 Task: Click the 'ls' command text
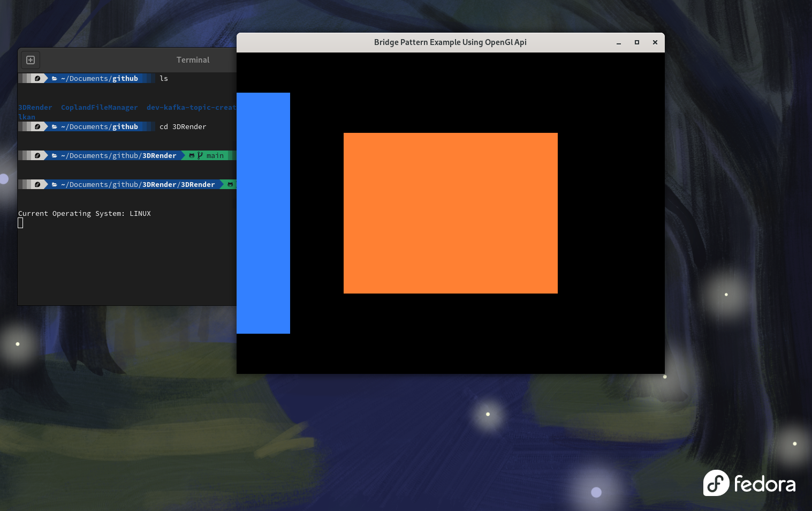coord(164,79)
